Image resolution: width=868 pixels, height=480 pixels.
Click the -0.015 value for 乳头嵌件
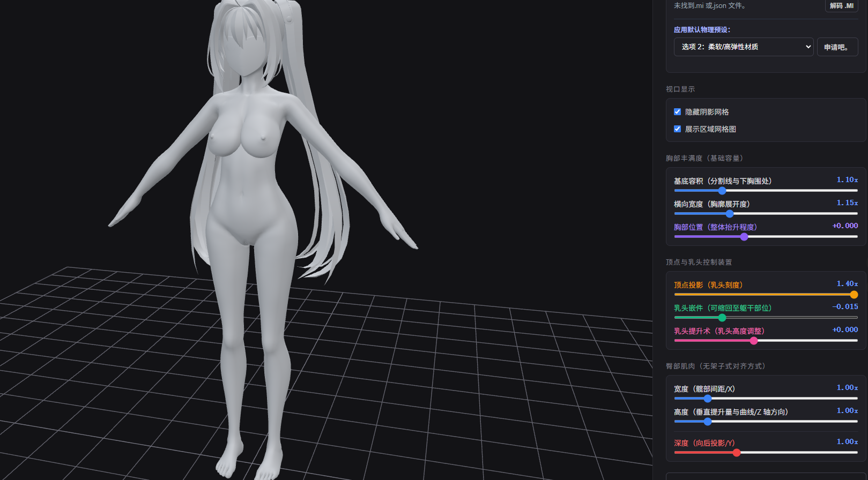click(845, 307)
